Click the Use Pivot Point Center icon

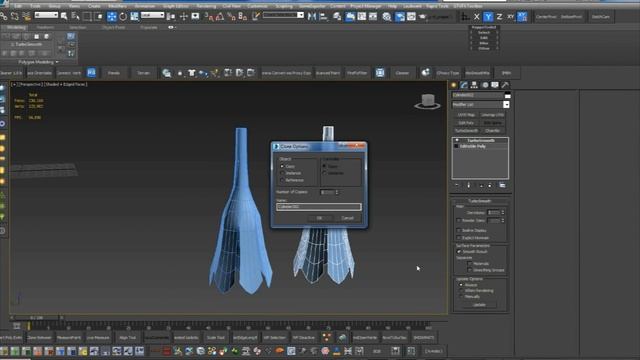(x=171, y=16)
